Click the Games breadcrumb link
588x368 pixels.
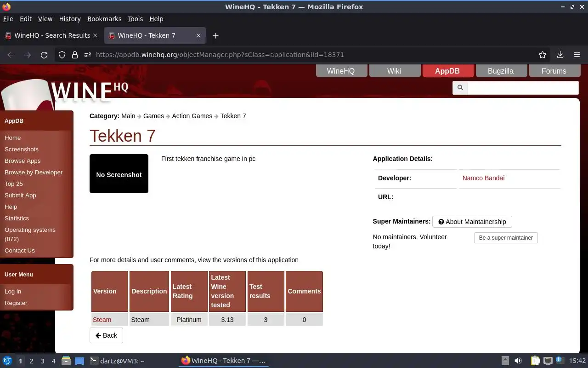click(x=153, y=116)
